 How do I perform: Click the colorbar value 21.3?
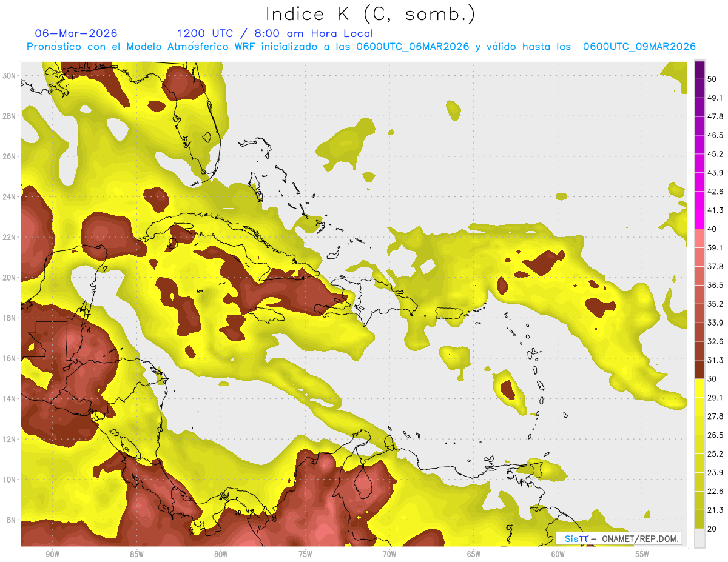(715, 510)
